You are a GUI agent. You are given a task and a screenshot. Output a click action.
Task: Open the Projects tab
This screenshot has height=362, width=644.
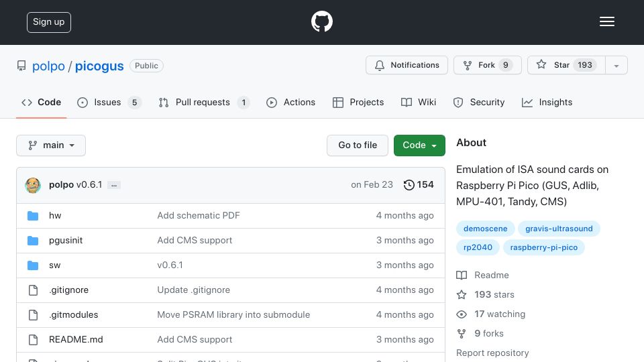coord(358,102)
